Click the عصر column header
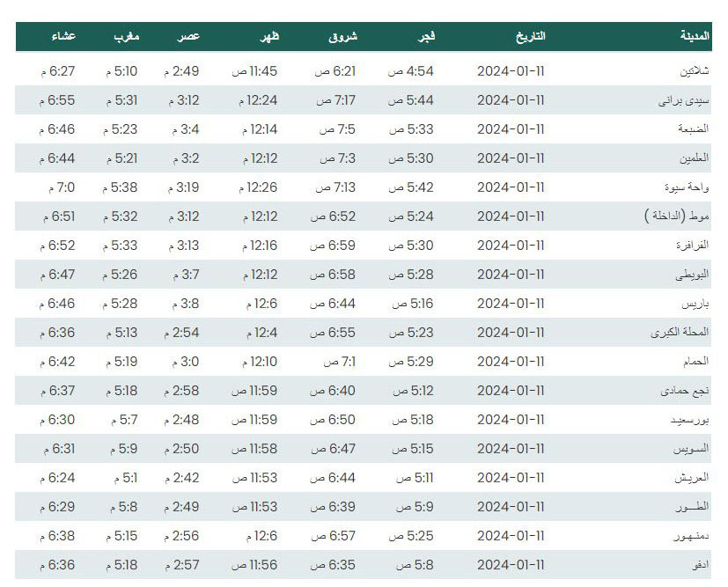 tap(188, 37)
